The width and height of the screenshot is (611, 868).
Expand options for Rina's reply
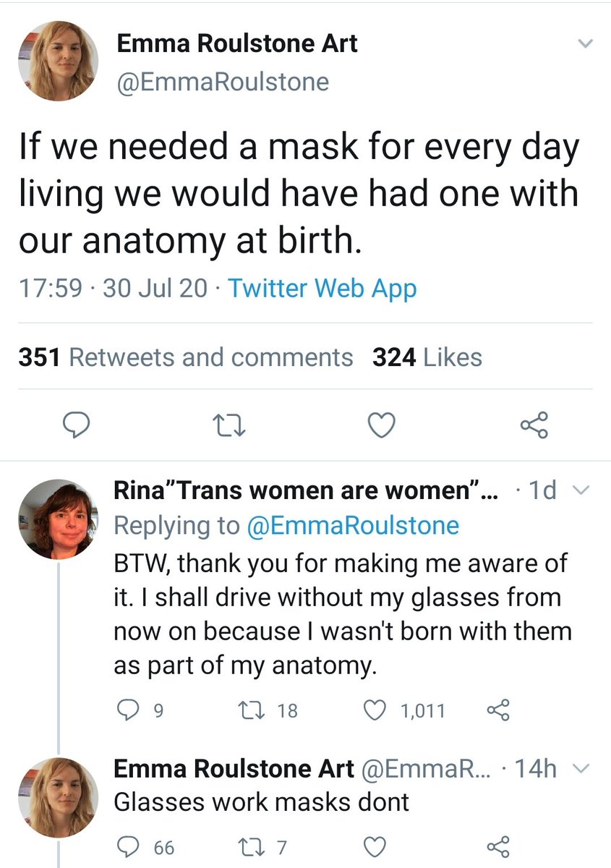[x=580, y=491]
